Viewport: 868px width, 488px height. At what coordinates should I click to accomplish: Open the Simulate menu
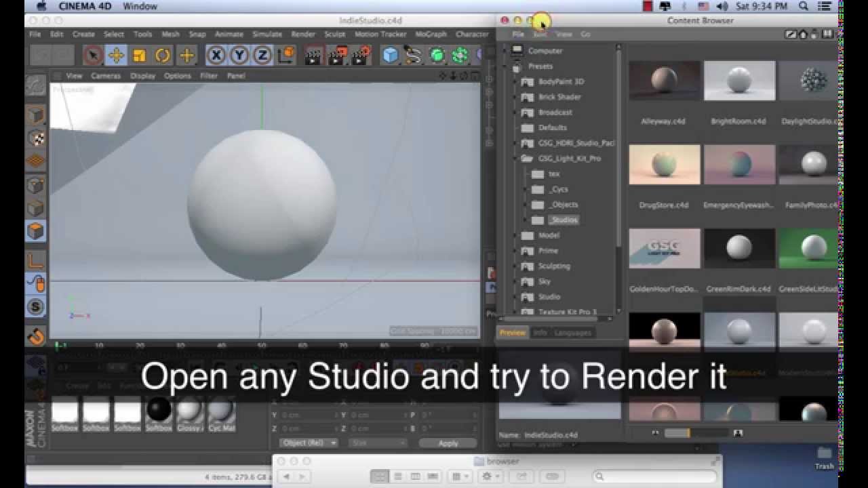(267, 34)
